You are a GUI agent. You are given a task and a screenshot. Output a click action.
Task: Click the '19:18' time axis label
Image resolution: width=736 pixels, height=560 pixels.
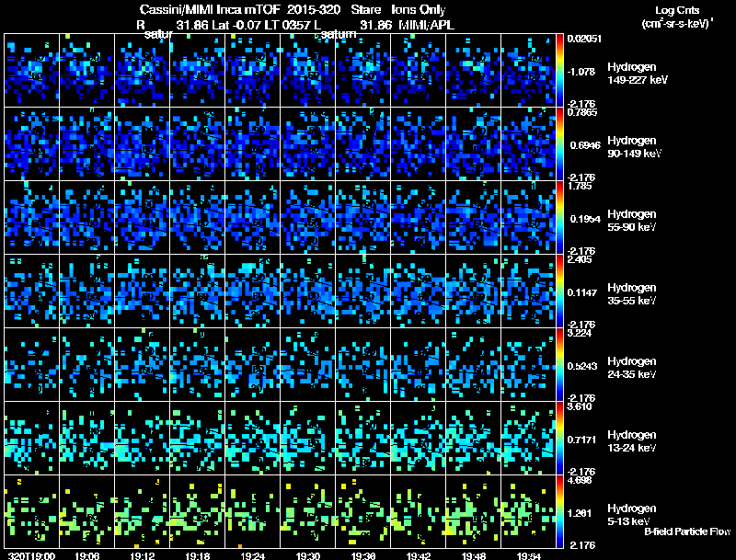click(x=198, y=556)
